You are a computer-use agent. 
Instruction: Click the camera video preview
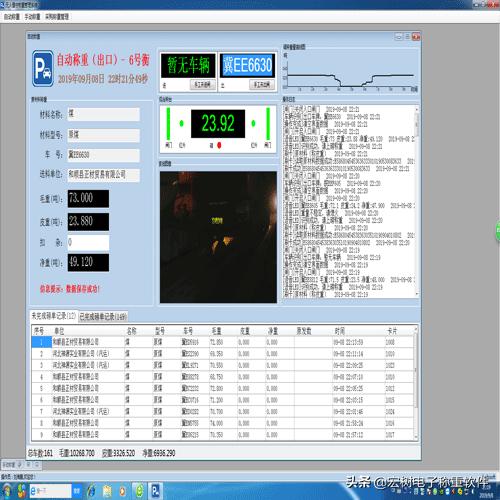point(218,237)
